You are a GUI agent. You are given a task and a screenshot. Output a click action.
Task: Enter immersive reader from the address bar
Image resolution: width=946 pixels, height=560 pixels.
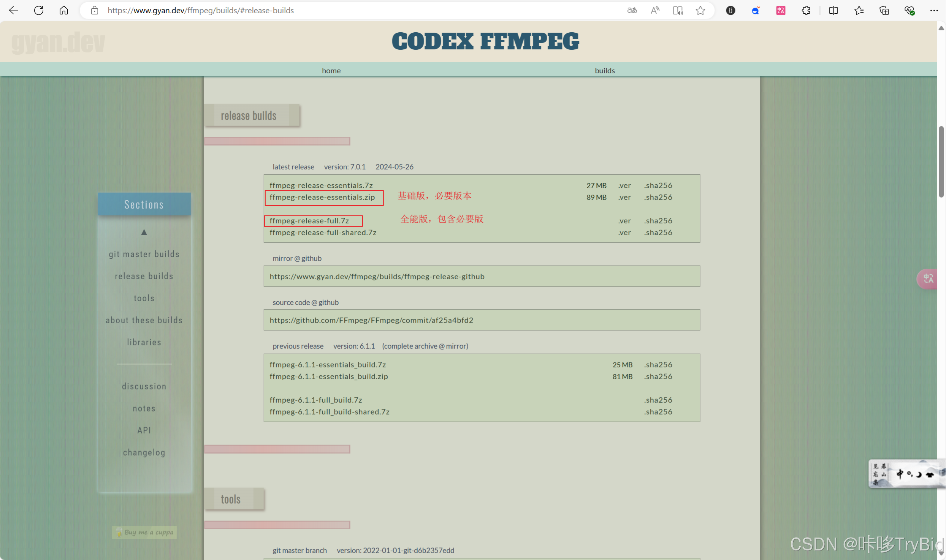click(x=678, y=10)
